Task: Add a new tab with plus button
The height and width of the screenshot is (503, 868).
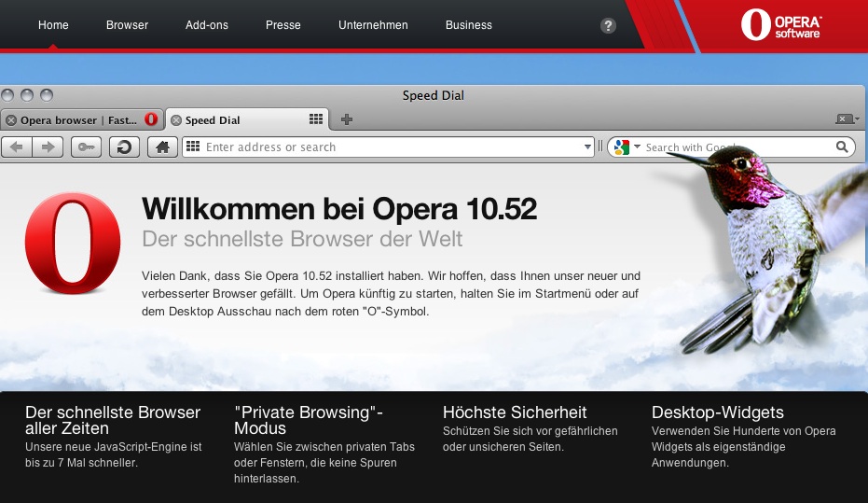Action: [347, 119]
